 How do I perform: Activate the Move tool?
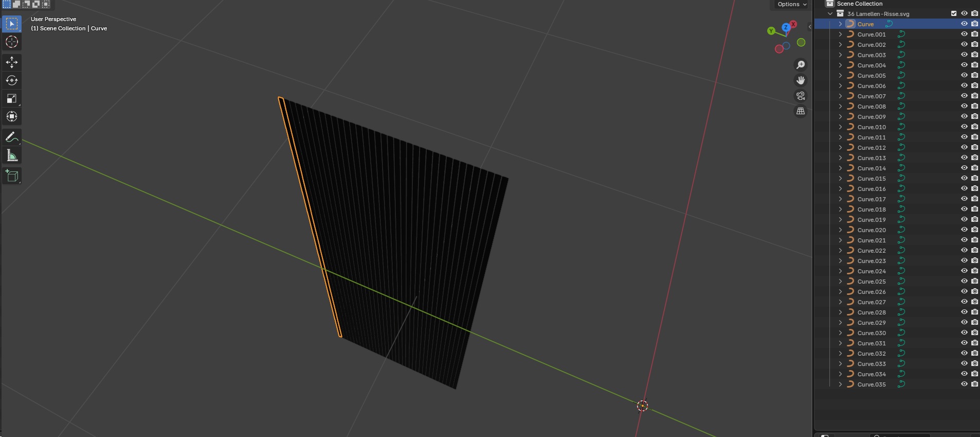pos(12,62)
